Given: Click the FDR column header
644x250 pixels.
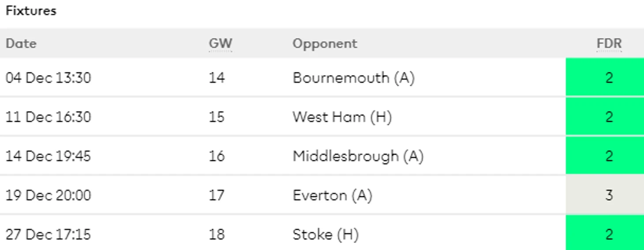Looking at the screenshot, I should click(x=609, y=44).
